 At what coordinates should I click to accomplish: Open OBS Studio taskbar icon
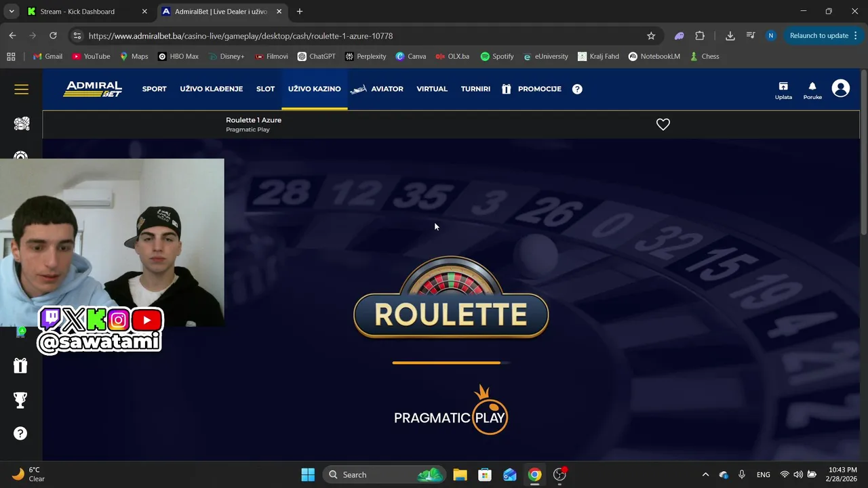click(559, 474)
